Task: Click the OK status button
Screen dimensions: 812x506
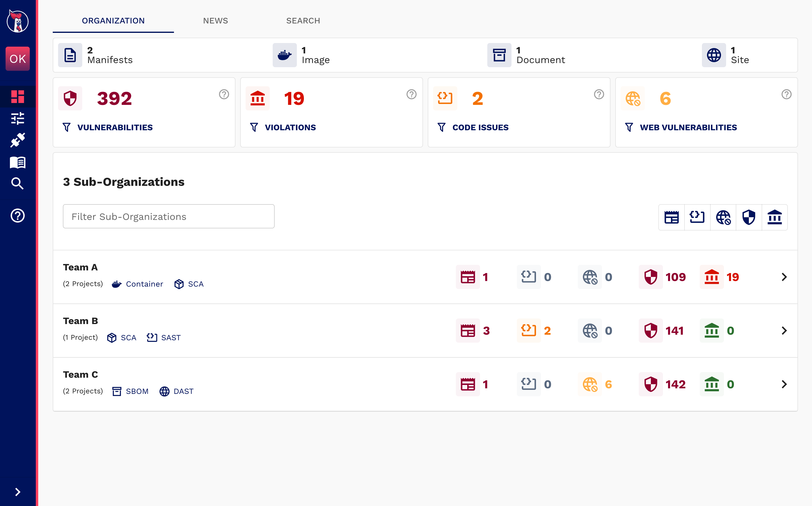Action: coord(17,58)
